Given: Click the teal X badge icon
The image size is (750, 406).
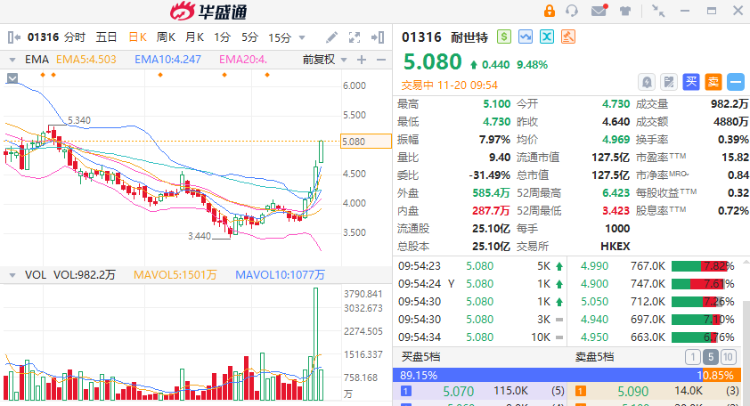Looking at the screenshot, I should point(547,37).
